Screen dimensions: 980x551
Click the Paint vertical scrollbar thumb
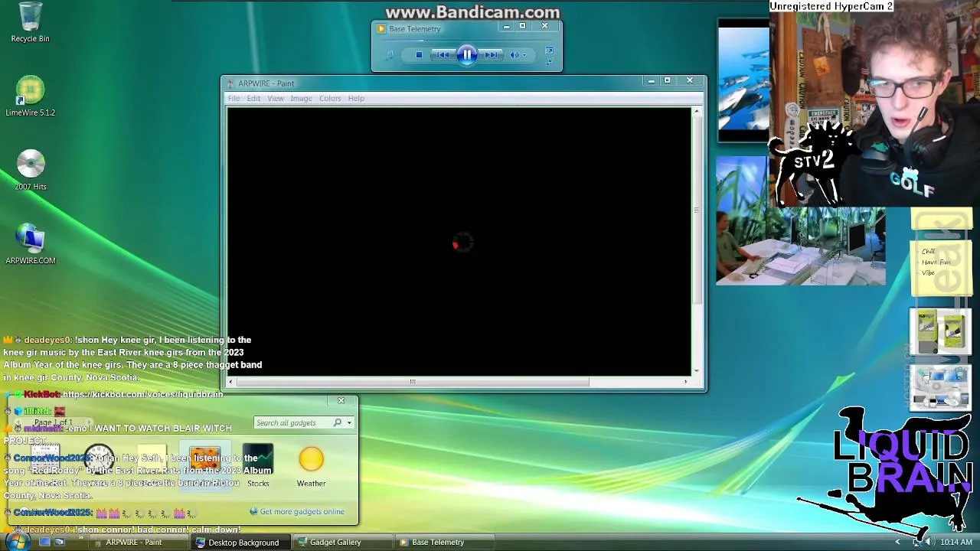pyautogui.click(x=696, y=210)
